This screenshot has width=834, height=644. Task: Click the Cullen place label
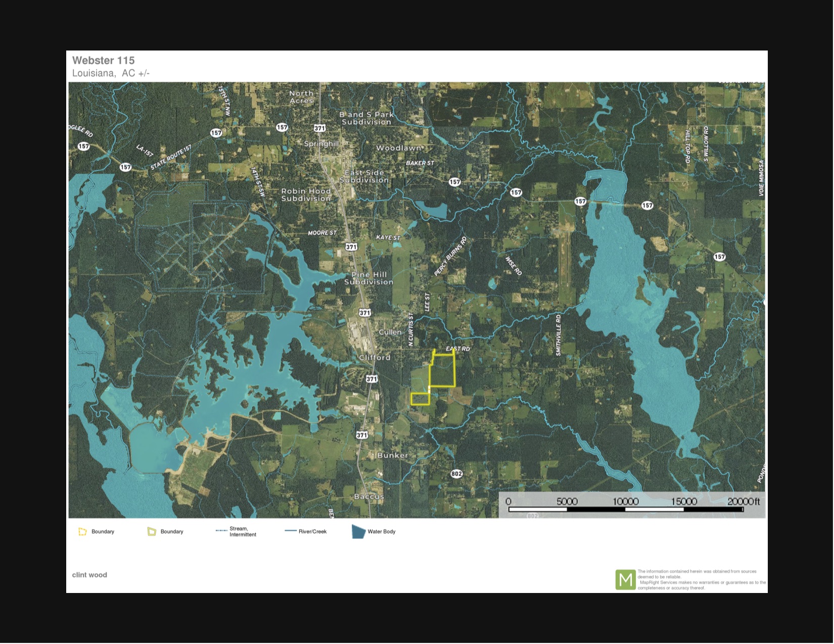tap(390, 332)
